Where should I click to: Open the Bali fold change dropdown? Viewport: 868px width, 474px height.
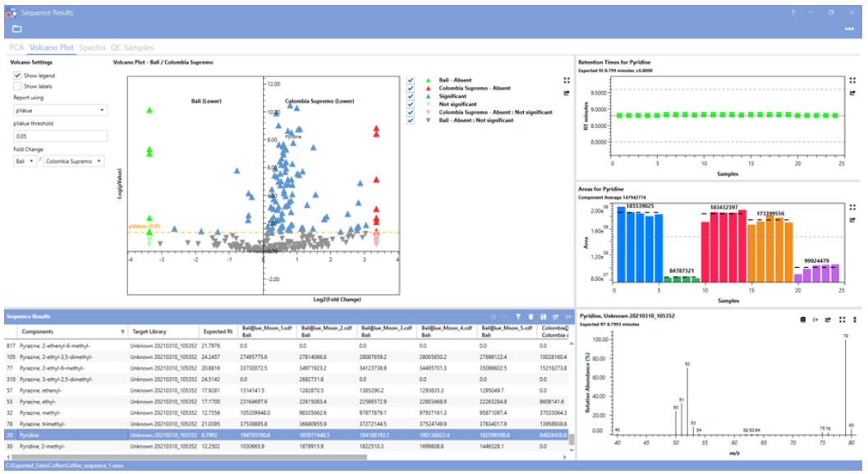tap(25, 161)
